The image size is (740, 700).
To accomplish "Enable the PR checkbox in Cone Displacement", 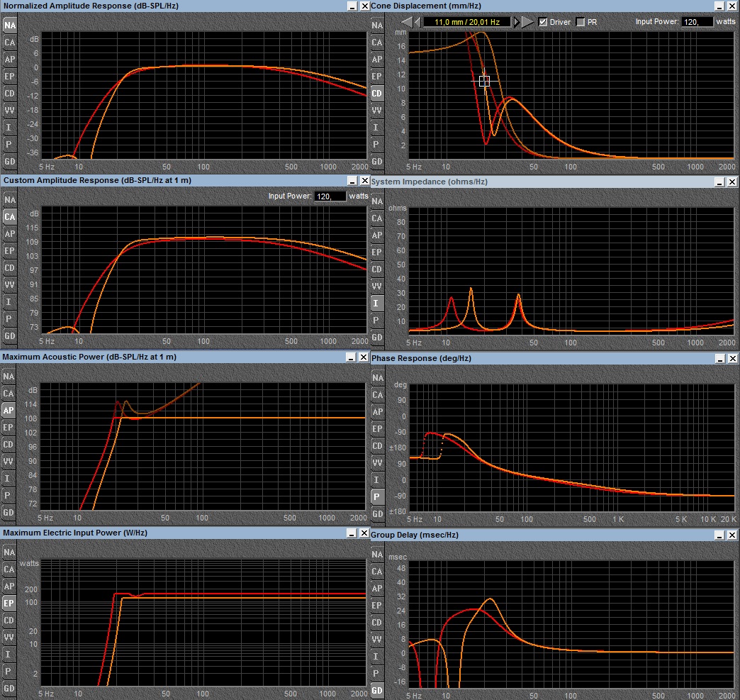I will pos(581,22).
